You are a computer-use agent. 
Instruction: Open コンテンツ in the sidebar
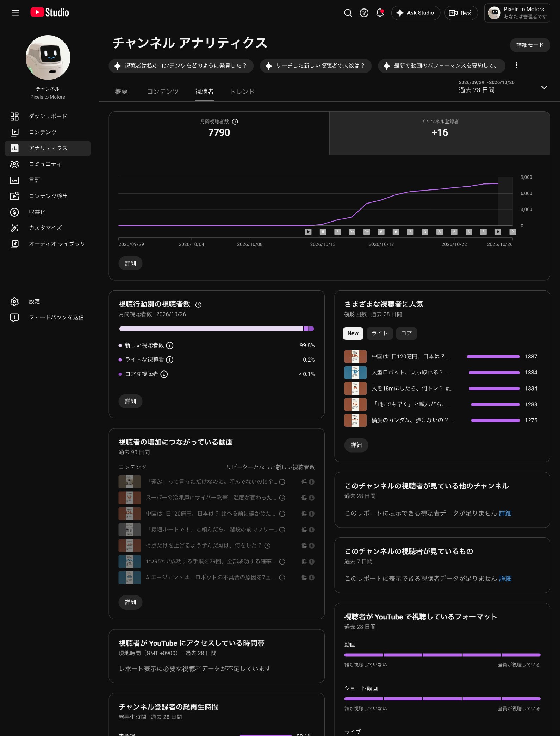pos(48,132)
